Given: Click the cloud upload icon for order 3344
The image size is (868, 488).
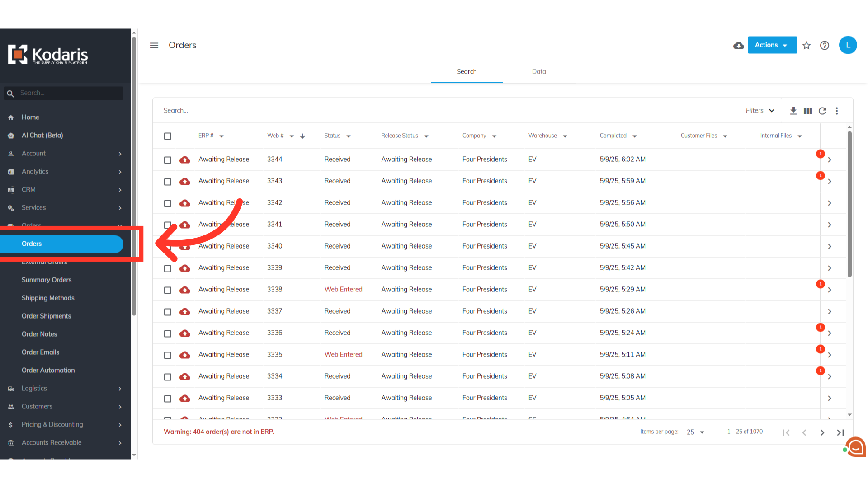Looking at the screenshot, I should (185, 160).
